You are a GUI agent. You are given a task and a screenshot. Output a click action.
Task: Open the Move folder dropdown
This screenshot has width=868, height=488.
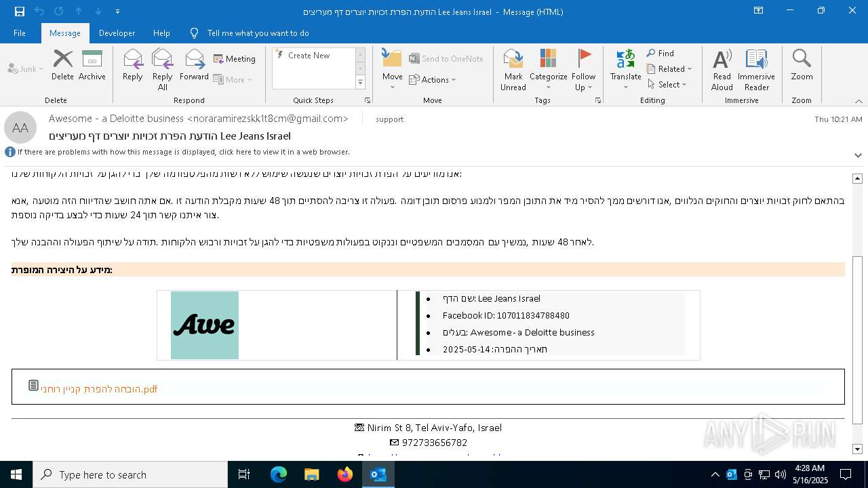[393, 69]
